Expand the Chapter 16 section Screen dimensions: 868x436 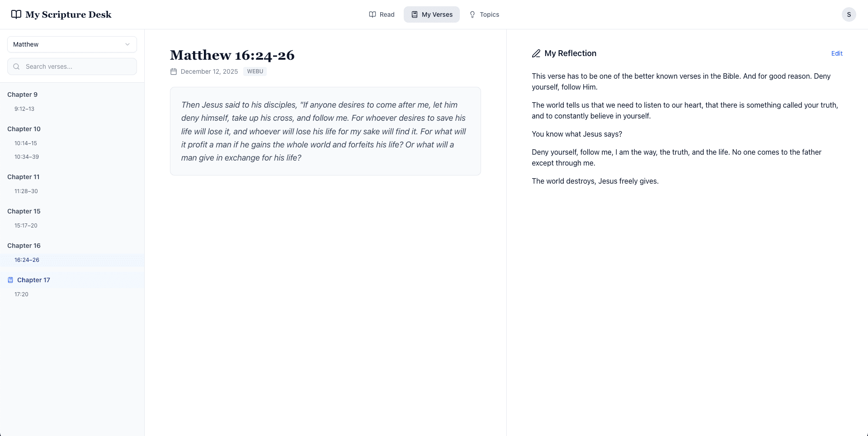tap(24, 245)
